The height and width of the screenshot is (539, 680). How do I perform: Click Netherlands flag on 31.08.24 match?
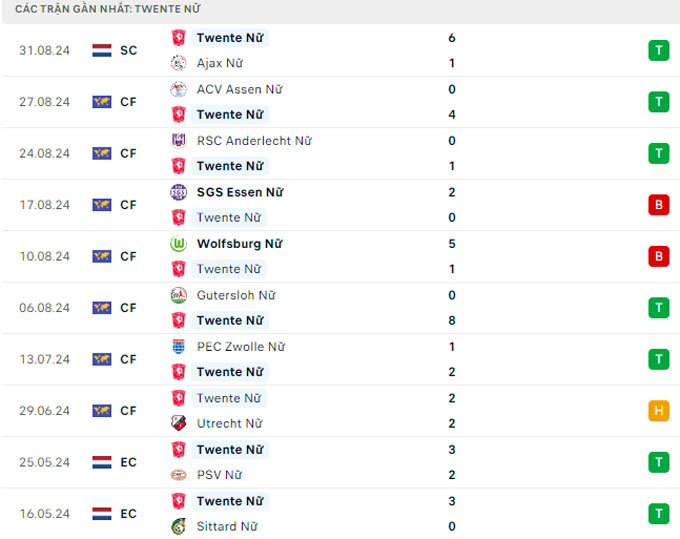(x=102, y=50)
